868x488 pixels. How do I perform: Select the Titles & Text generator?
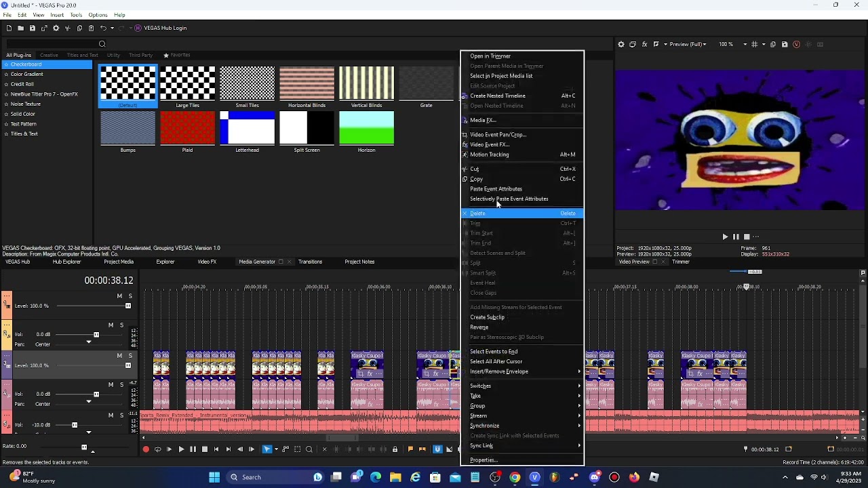[x=24, y=134]
